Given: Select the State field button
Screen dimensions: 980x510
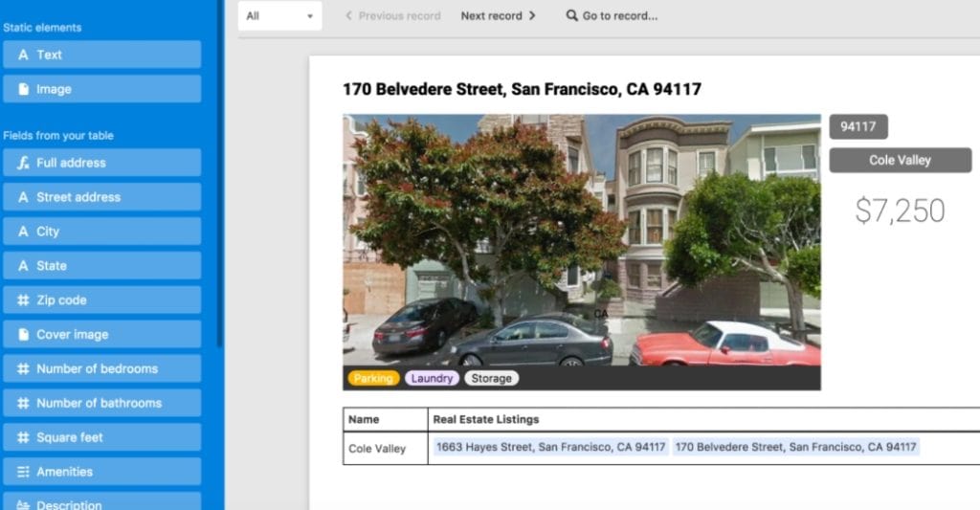Looking at the screenshot, I should tap(101, 266).
